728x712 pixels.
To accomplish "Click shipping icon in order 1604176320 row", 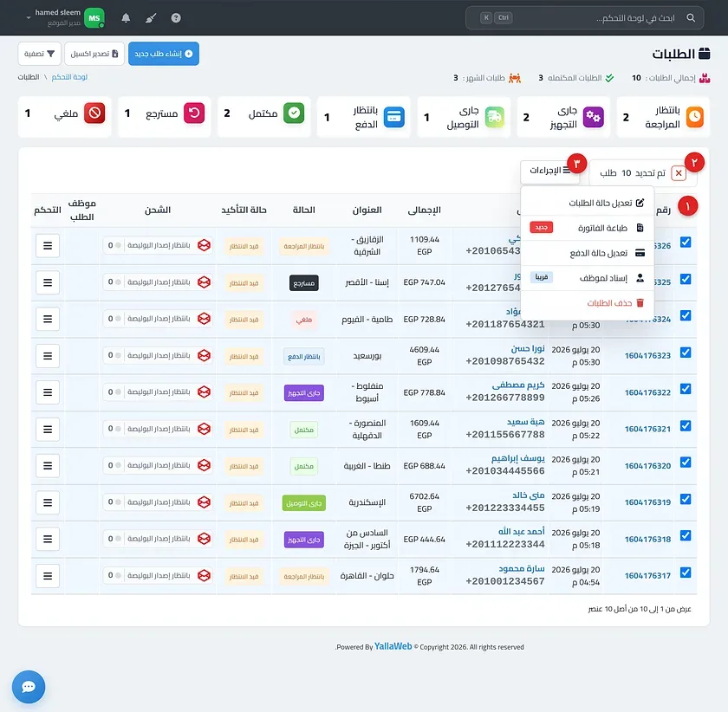I will point(204,465).
